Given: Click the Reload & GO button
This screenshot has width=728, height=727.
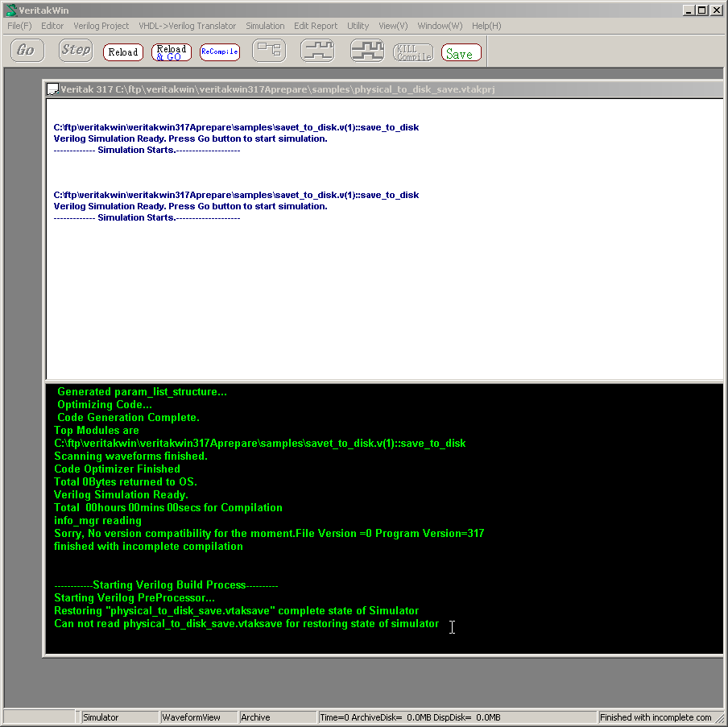Looking at the screenshot, I should 172,52.
